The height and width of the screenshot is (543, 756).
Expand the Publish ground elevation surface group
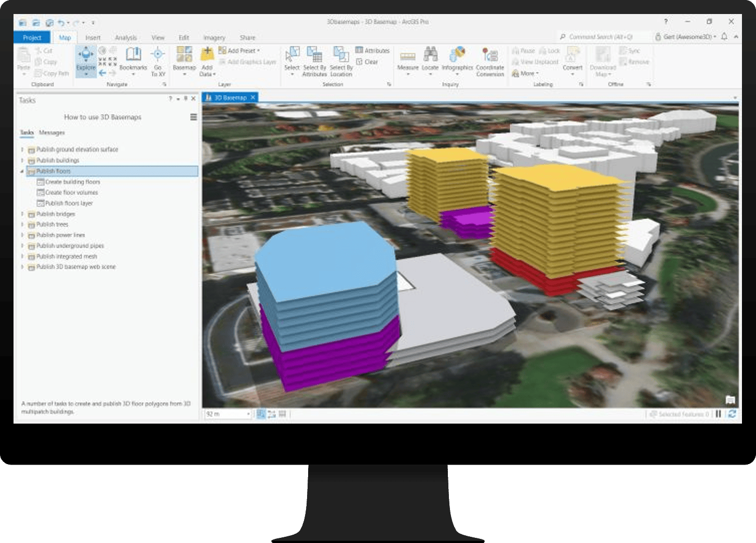click(22, 150)
